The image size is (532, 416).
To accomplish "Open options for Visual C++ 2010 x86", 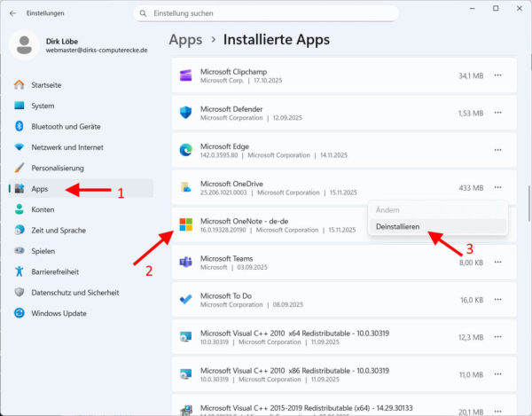I will [x=497, y=374].
